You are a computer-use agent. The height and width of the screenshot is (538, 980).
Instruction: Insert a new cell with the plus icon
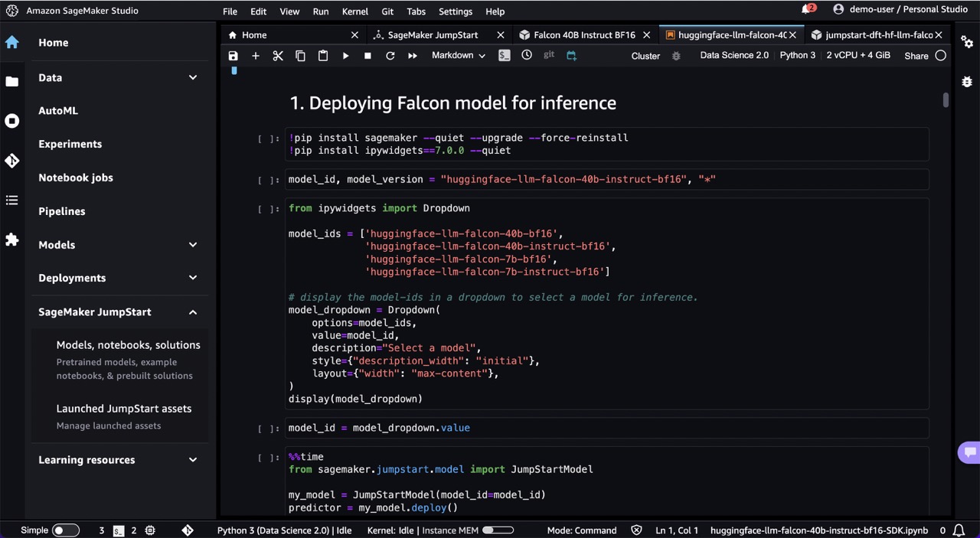(256, 56)
